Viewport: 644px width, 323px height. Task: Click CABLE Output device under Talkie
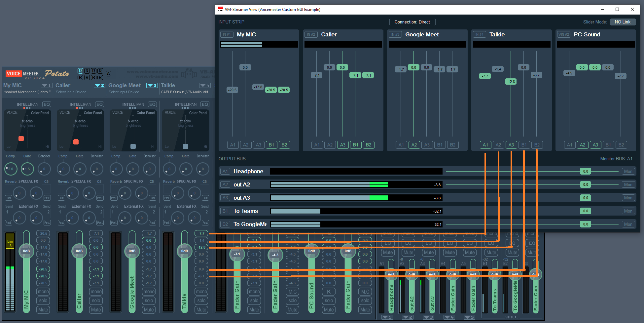[x=185, y=92]
